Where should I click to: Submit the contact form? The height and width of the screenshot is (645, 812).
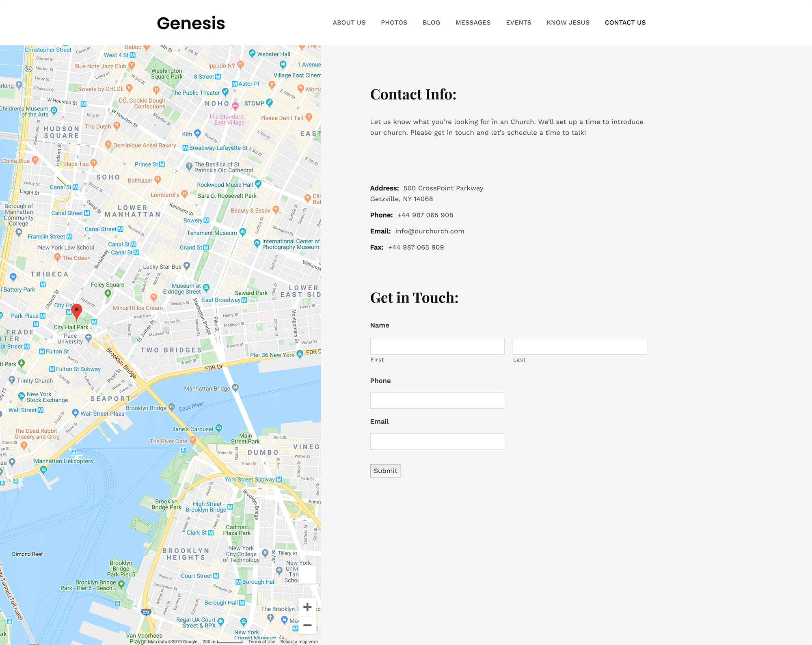(x=385, y=471)
